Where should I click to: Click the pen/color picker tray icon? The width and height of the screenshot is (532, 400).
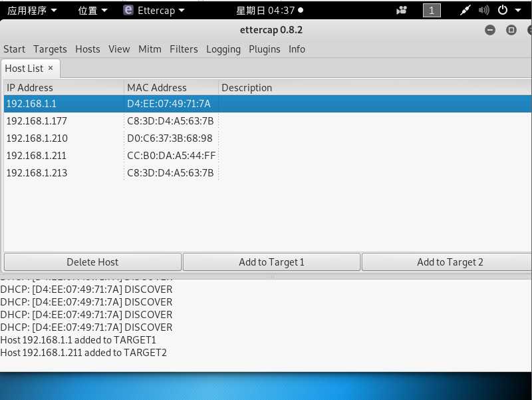[465, 11]
